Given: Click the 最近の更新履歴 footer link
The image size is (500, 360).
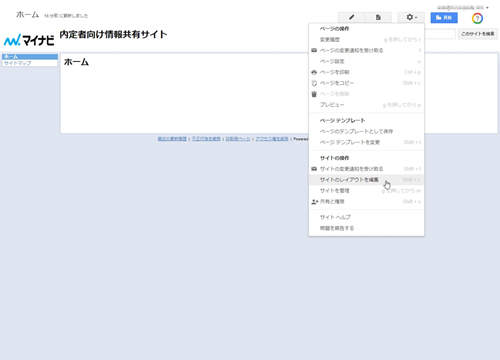Looking at the screenshot, I should pos(172,139).
